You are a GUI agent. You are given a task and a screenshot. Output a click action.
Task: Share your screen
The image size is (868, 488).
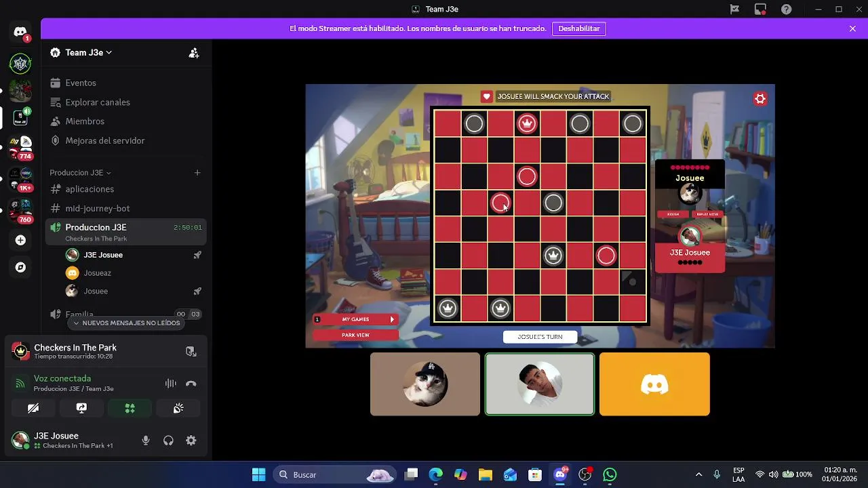[81, 408]
